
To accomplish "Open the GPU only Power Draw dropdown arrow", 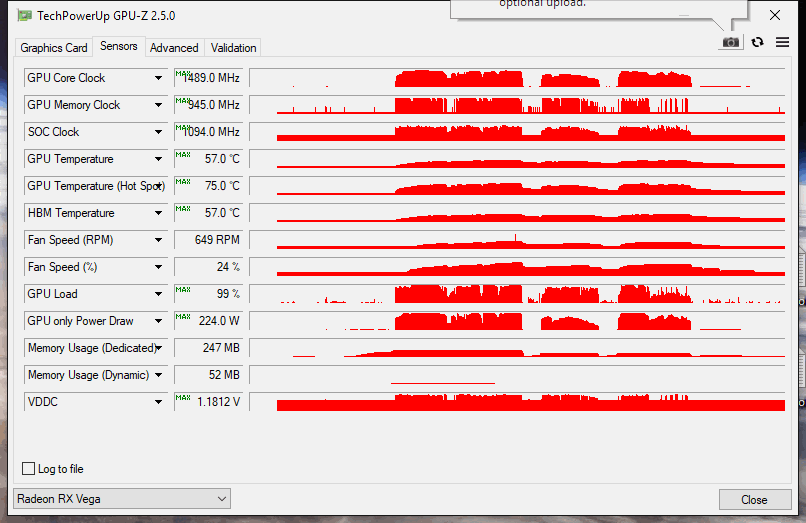I will (x=158, y=321).
